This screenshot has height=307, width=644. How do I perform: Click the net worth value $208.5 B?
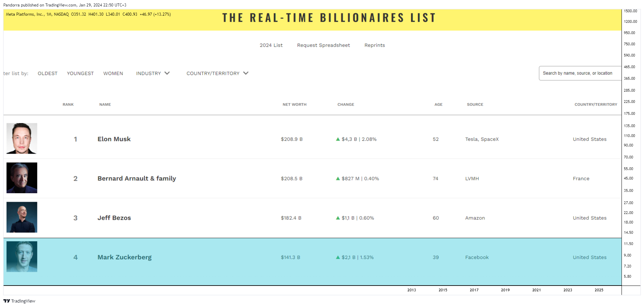click(292, 179)
